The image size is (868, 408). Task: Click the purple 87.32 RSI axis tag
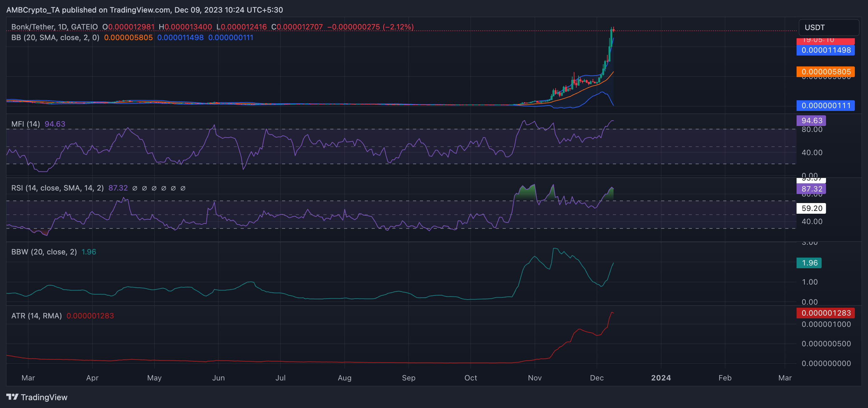coord(811,189)
